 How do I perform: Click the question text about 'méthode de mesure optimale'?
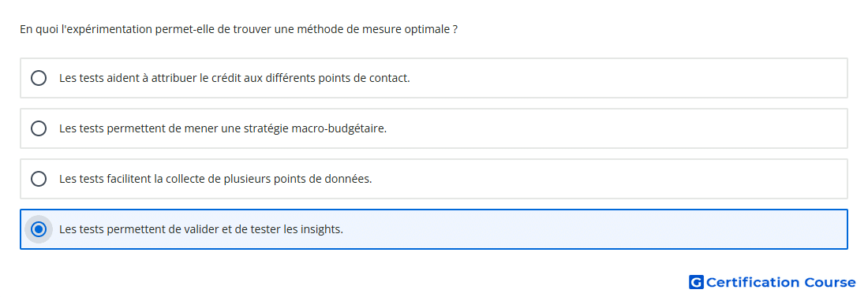[238, 29]
